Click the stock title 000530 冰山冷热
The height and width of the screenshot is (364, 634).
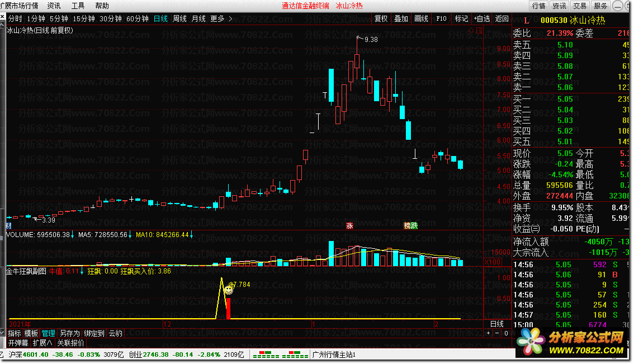573,20
